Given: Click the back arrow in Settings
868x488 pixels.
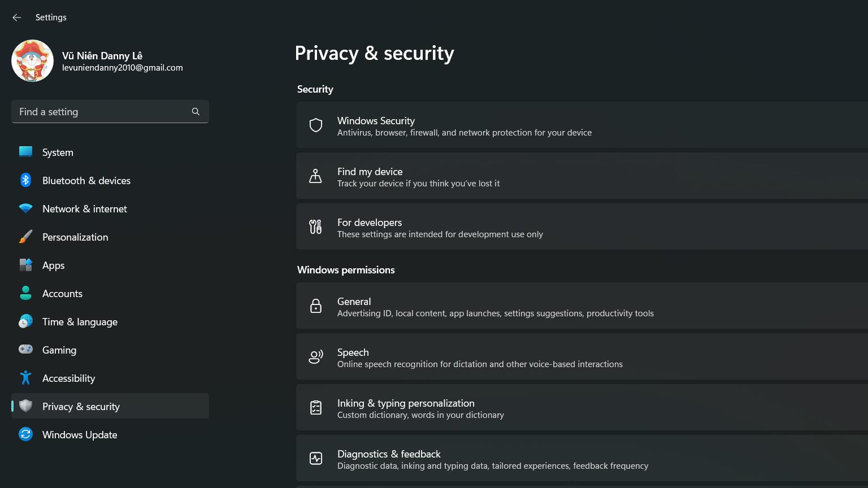Looking at the screenshot, I should [x=17, y=18].
